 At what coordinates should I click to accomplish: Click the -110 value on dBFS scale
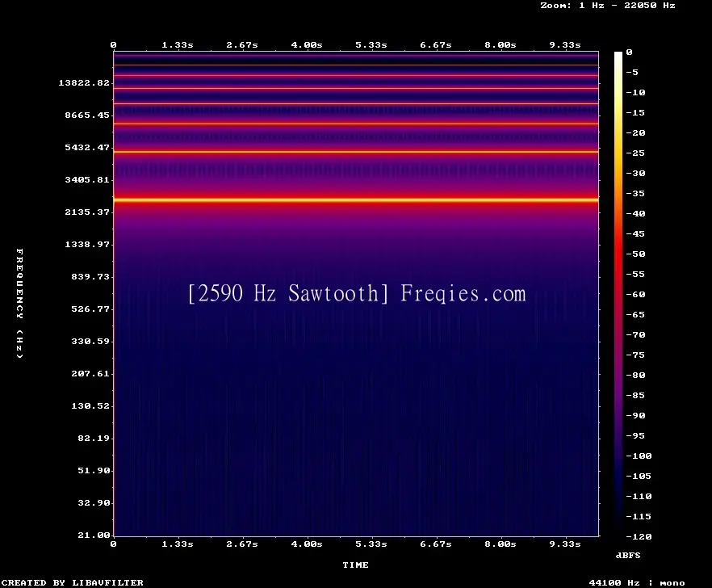(639, 496)
